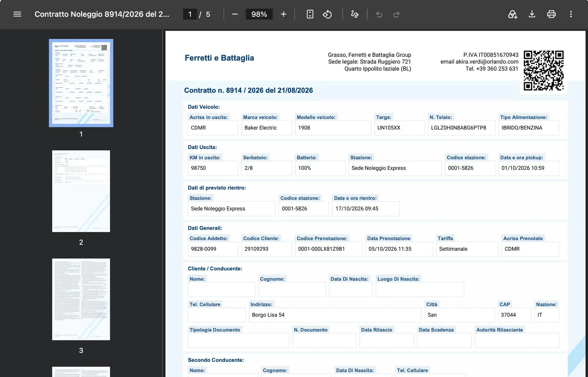Click the Indirizzo field with Borgo Lisa 54
This screenshot has width=588, height=377.
tap(335, 315)
